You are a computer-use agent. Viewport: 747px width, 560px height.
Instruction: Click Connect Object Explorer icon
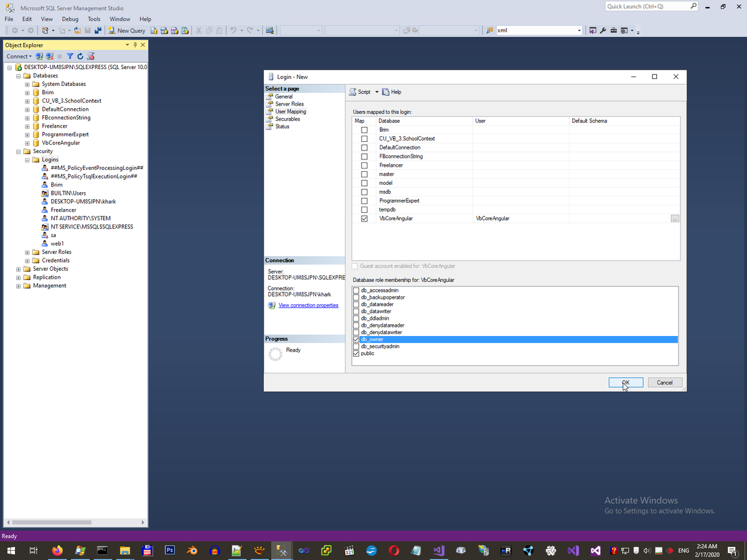39,57
